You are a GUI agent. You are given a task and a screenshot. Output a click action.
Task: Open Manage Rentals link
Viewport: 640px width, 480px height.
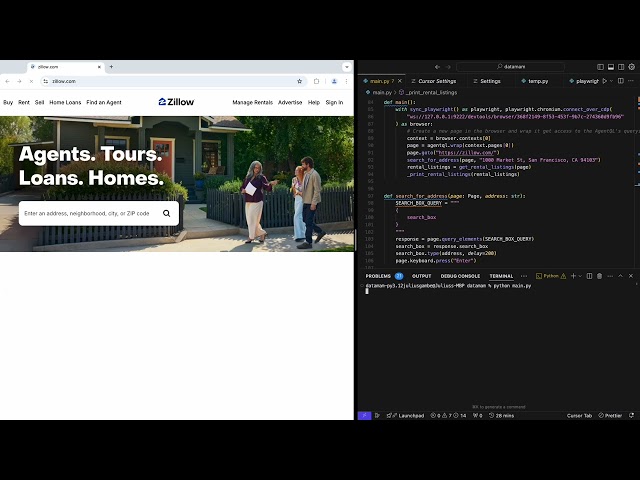[253, 102]
